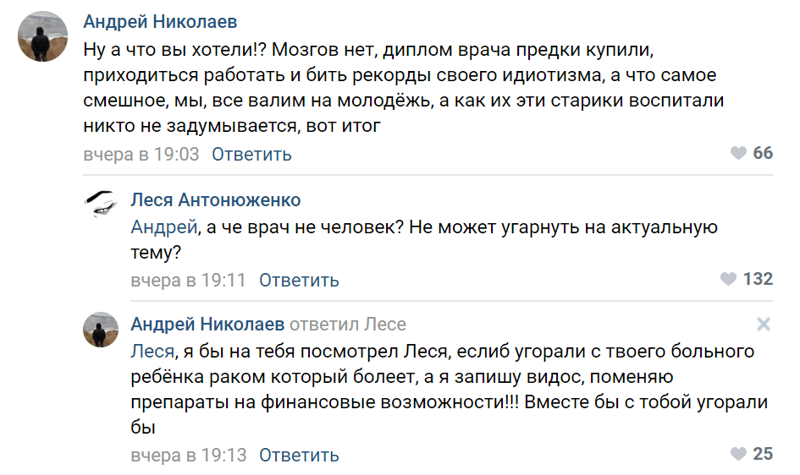Open the 'вчера в 19:13' timestamp link
Image resolution: width=800 pixels, height=475 pixels.
(188, 455)
